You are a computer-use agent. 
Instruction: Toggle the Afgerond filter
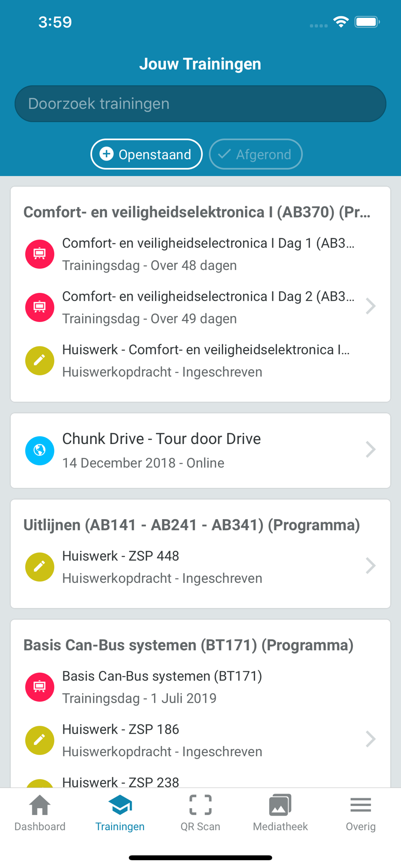click(256, 154)
